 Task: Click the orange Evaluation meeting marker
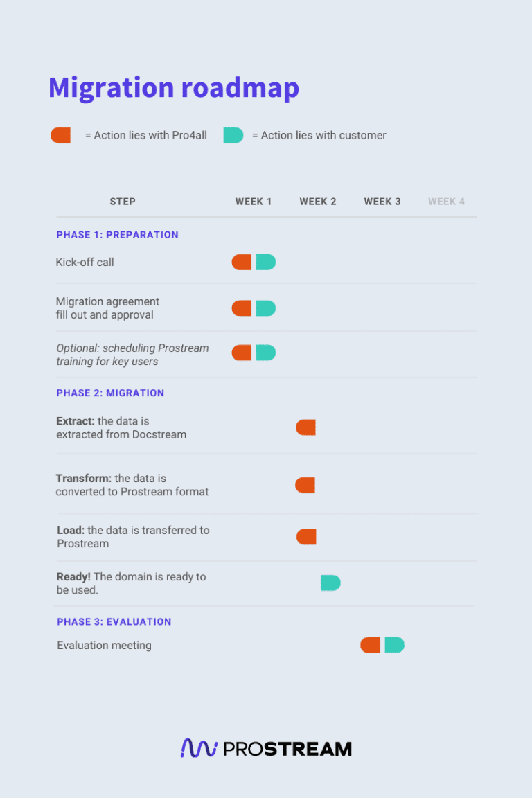coord(370,645)
